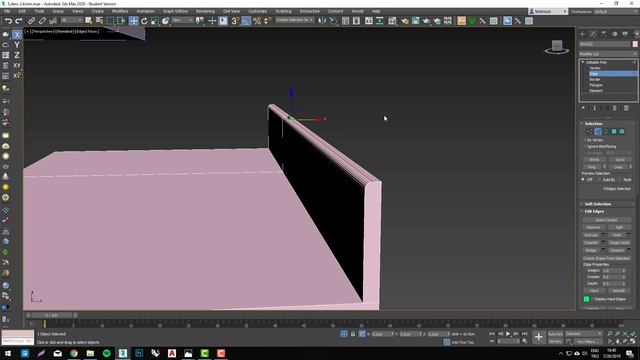640x360 pixels.
Task: Open the File menu
Action: pyautogui.click(x=7, y=11)
